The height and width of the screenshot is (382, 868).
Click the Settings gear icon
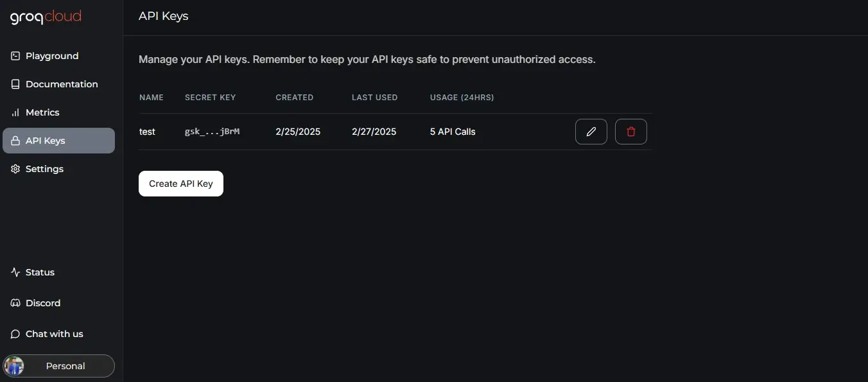(x=15, y=169)
